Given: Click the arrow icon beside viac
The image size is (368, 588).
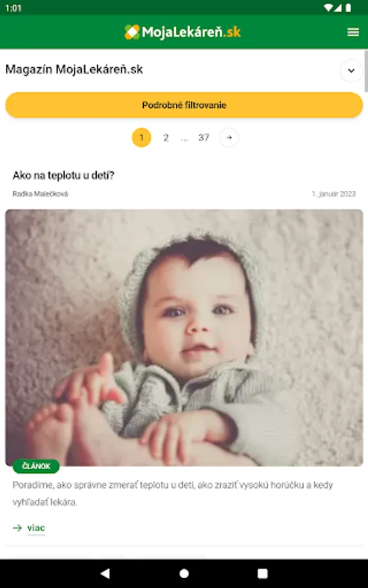Looking at the screenshot, I should coord(17,528).
